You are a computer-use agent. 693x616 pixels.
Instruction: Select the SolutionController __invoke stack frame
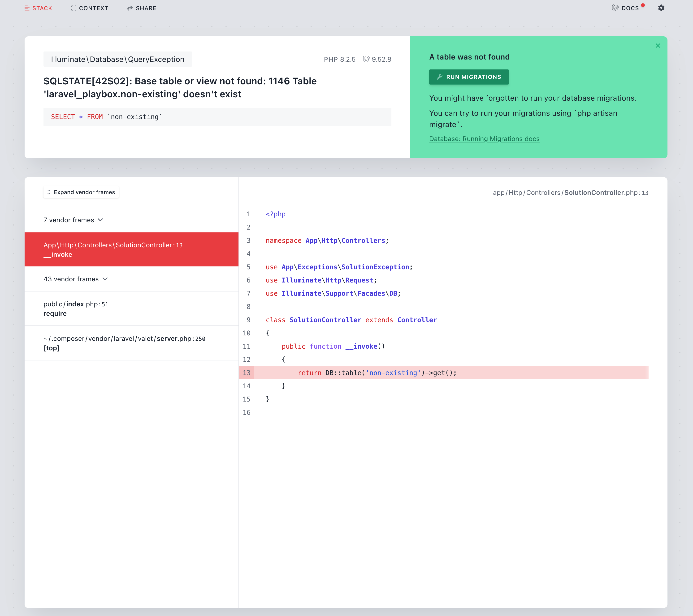click(132, 249)
